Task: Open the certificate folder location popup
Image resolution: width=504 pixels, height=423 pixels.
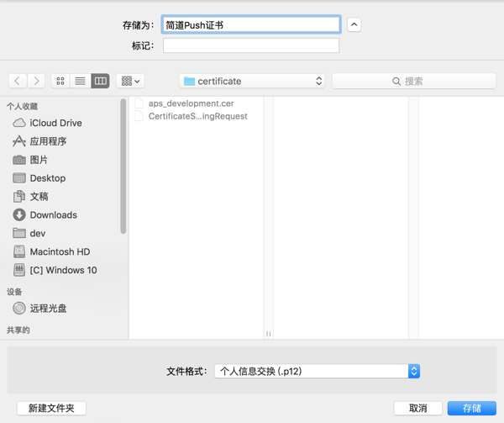Action: pos(252,81)
